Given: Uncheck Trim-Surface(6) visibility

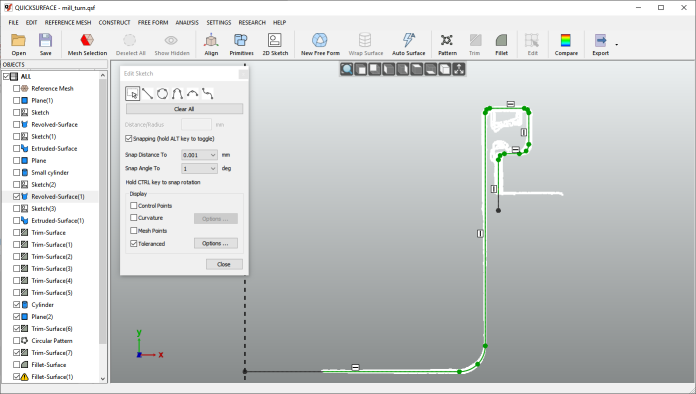Looking at the screenshot, I should click(x=16, y=328).
